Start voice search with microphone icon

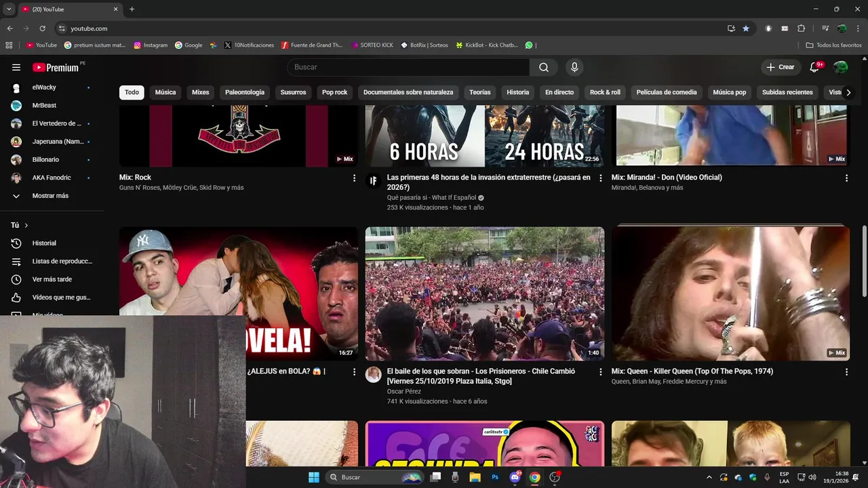pyautogui.click(x=574, y=67)
